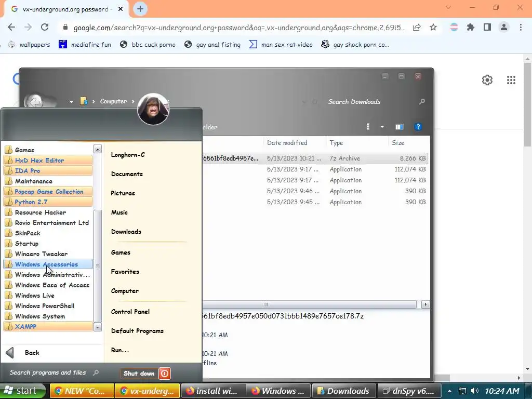Click the Explorer Help question mark icon

point(418,127)
